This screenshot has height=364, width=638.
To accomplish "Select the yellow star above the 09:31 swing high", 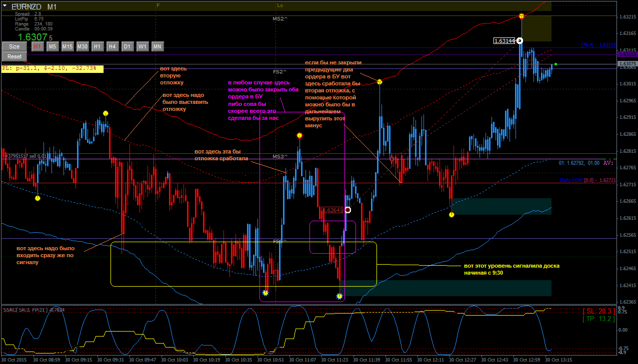I will (105, 113).
